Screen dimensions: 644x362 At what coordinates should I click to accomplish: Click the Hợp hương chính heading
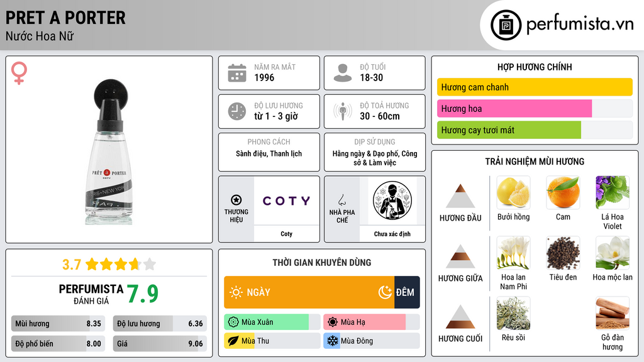pos(535,67)
